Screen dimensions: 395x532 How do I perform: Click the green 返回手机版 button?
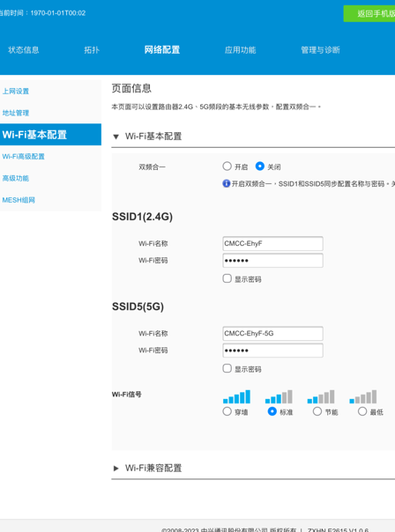(369, 13)
